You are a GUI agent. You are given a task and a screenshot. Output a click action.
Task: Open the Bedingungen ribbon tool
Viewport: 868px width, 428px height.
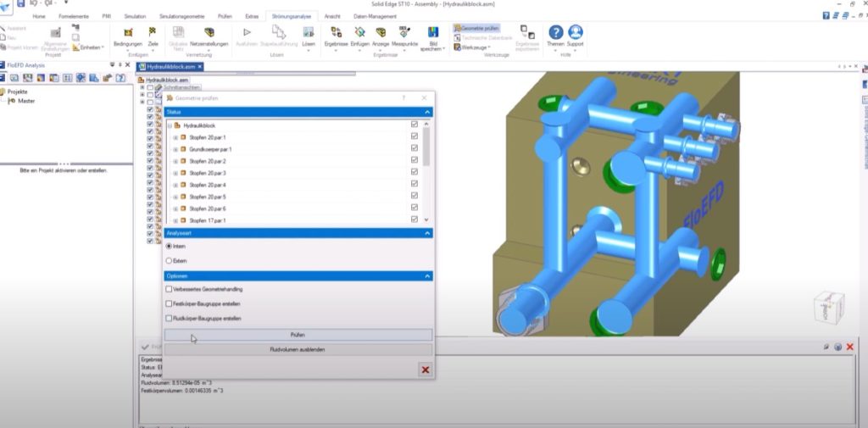[128, 37]
